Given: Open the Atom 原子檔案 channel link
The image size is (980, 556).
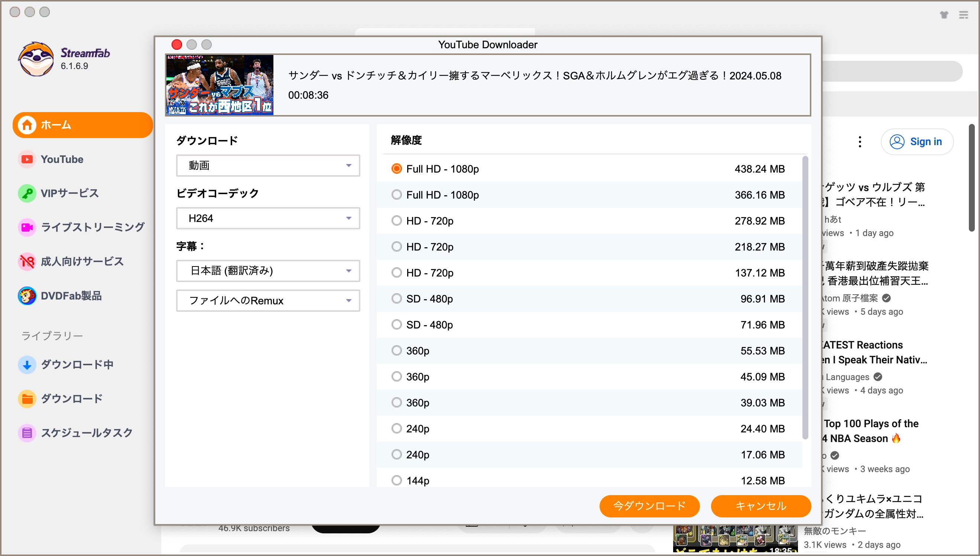Looking at the screenshot, I should pos(849,298).
